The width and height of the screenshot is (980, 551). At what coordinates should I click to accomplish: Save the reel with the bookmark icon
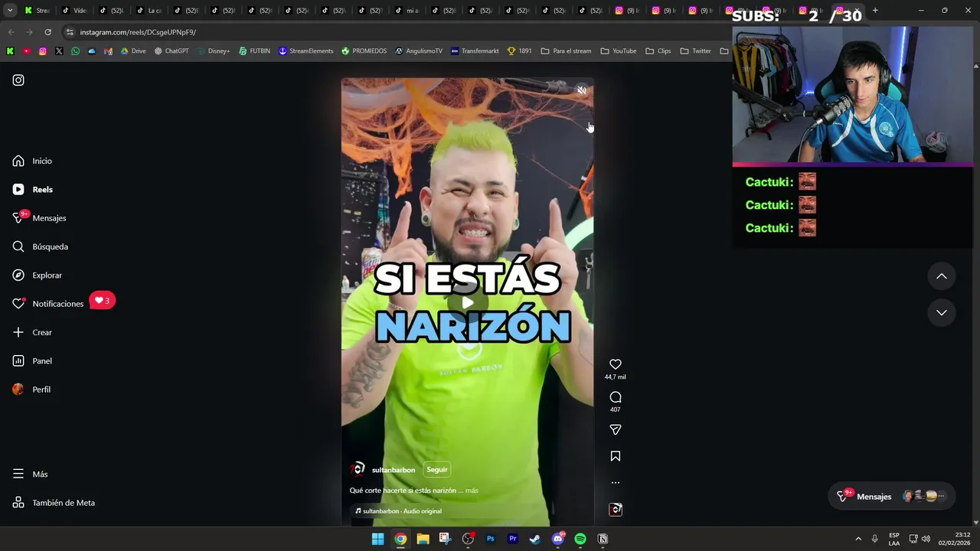coord(616,456)
